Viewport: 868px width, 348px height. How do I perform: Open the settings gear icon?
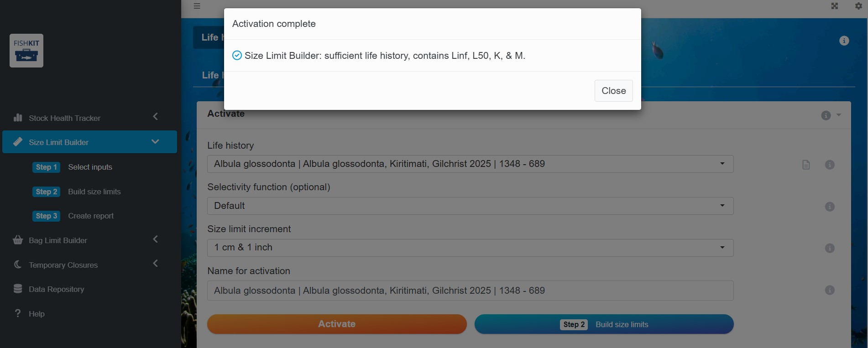click(858, 6)
